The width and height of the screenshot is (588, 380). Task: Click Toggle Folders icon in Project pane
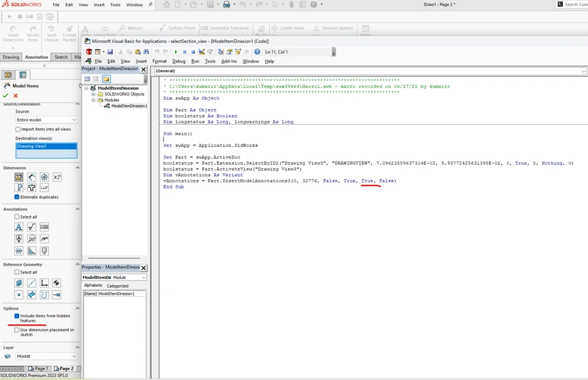(107, 79)
